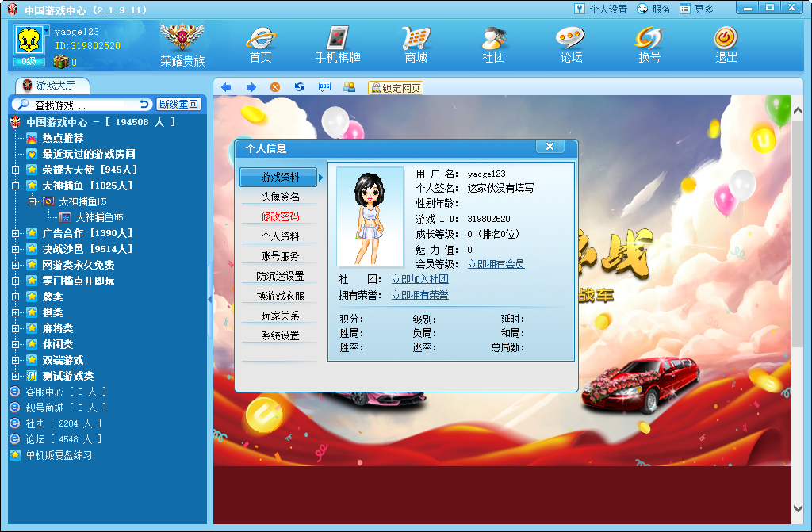This screenshot has height=532, width=812.
Task: Click the yellow bird user avatar
Action: pos(29,40)
